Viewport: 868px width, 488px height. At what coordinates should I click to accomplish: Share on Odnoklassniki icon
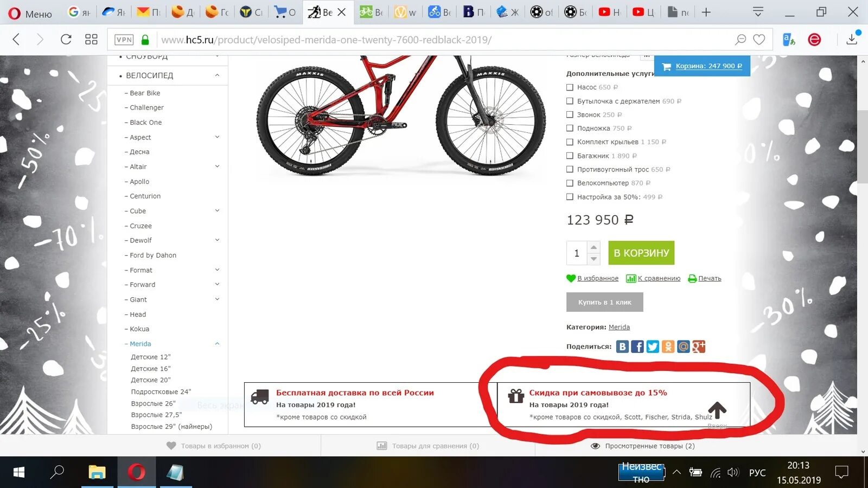coord(668,346)
